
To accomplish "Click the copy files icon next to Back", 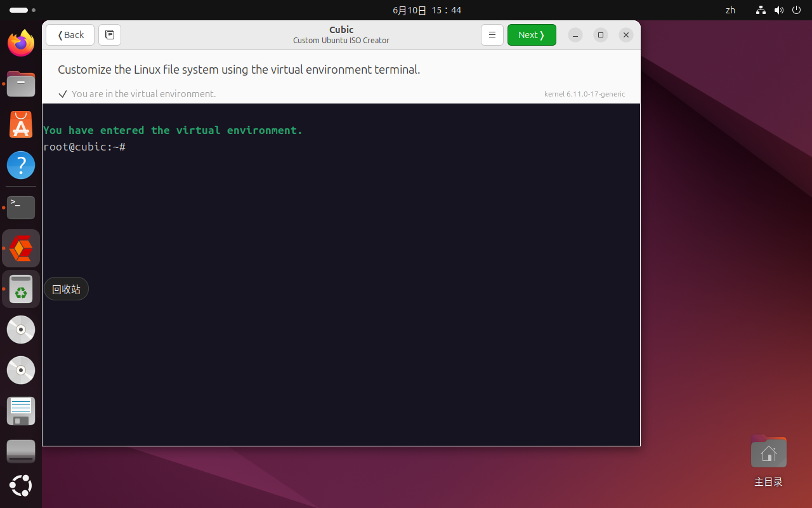I will pos(110,35).
